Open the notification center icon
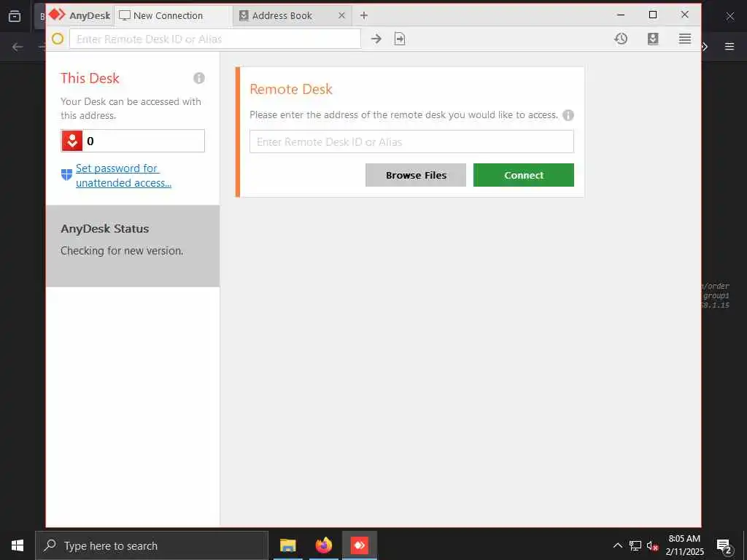747x560 pixels. 724,545
